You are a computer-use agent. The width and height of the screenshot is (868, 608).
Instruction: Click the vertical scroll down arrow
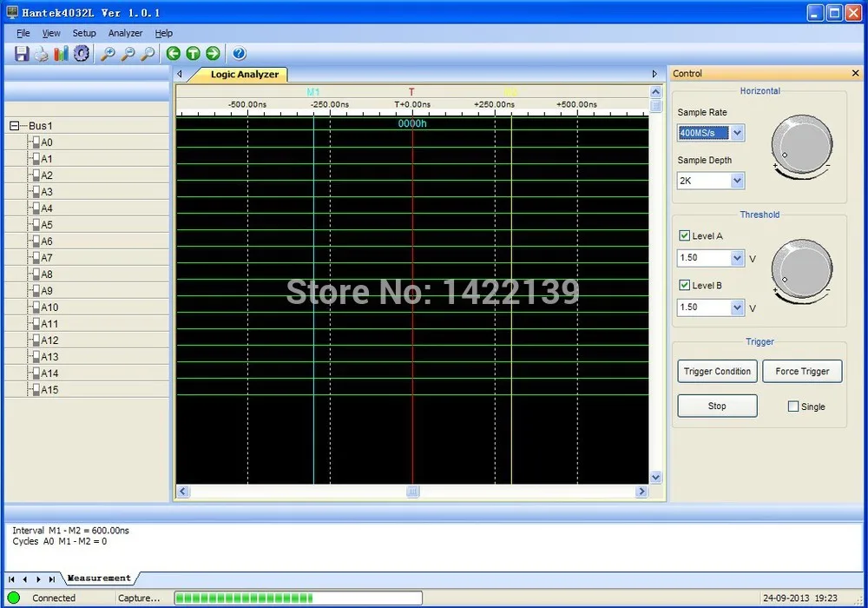click(x=656, y=478)
